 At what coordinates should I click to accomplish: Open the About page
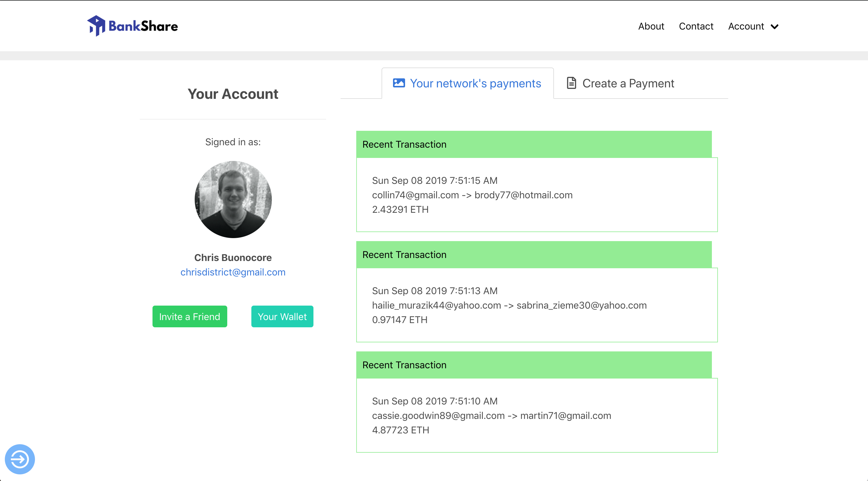point(651,26)
